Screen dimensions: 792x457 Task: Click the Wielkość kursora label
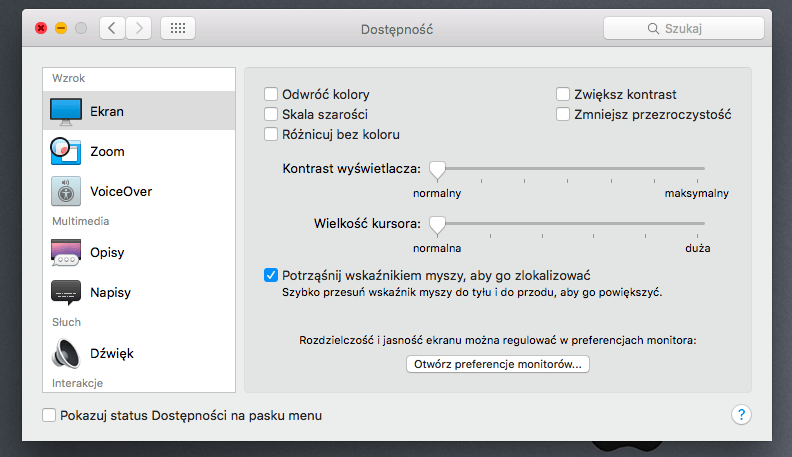click(x=367, y=223)
